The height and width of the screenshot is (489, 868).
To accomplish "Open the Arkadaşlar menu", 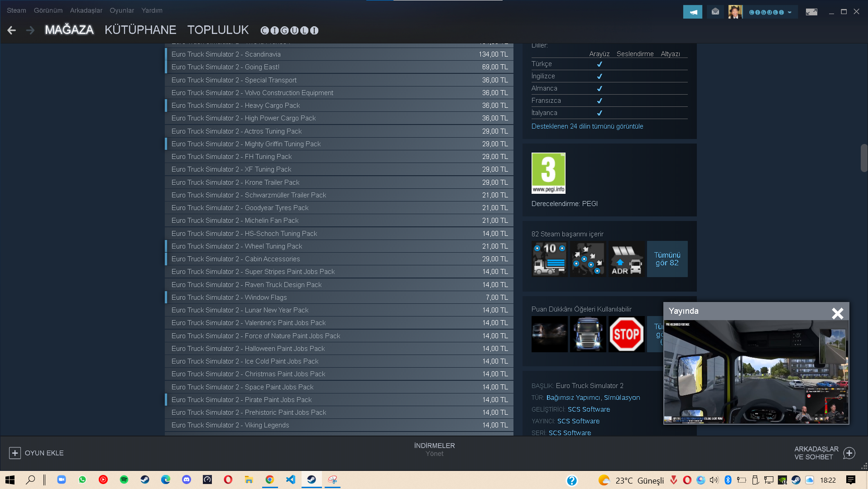I will (86, 10).
